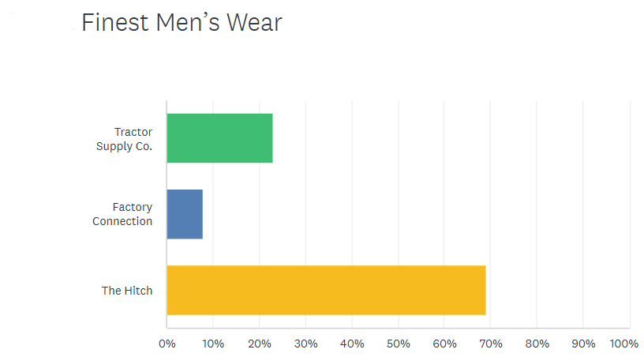Select the blue Factory Connection bar
Image resolution: width=644 pixels, height=357 pixels.
(185, 214)
